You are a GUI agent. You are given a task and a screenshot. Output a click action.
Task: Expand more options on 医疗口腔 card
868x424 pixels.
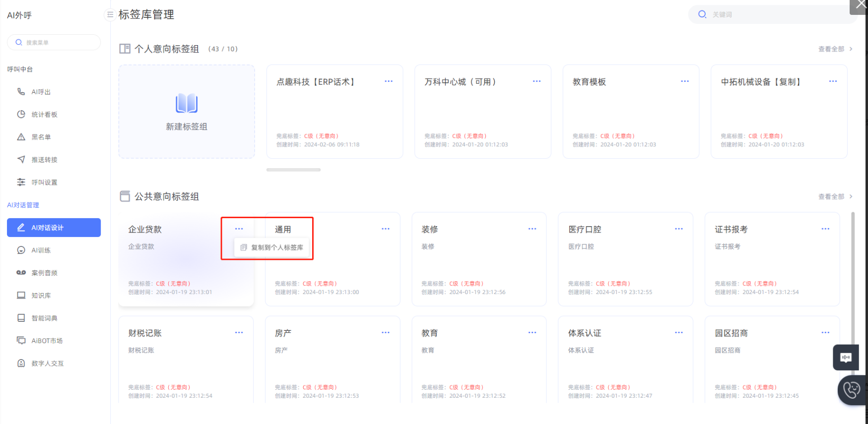pos(678,229)
